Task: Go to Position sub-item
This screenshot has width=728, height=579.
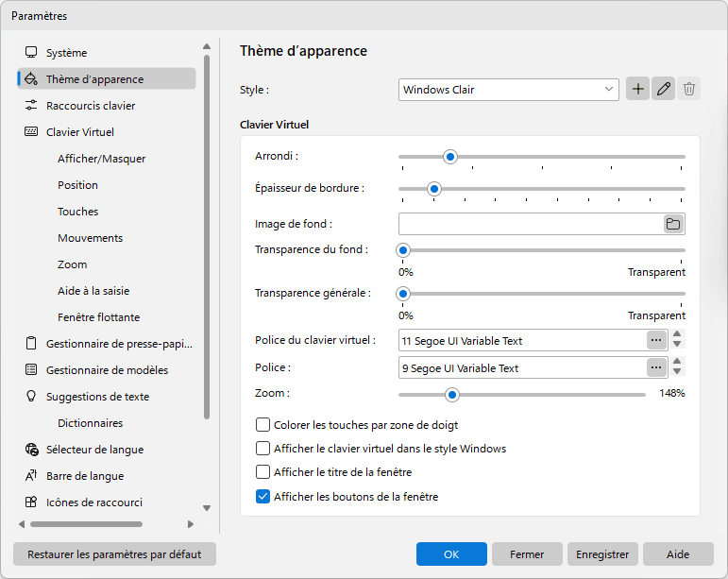Action: pyautogui.click(x=77, y=185)
